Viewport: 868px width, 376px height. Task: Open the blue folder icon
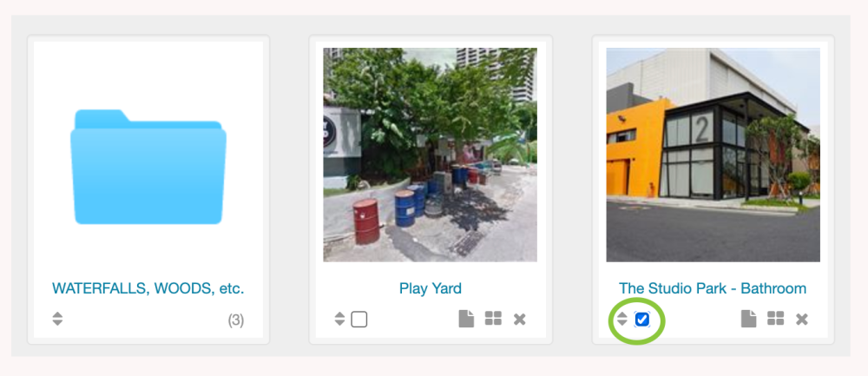click(x=148, y=167)
